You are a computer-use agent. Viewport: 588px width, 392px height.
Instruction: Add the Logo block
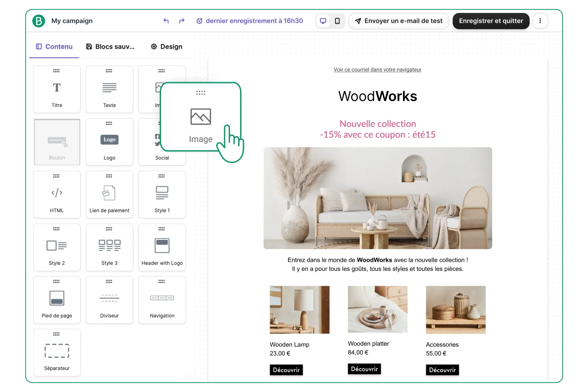109,142
